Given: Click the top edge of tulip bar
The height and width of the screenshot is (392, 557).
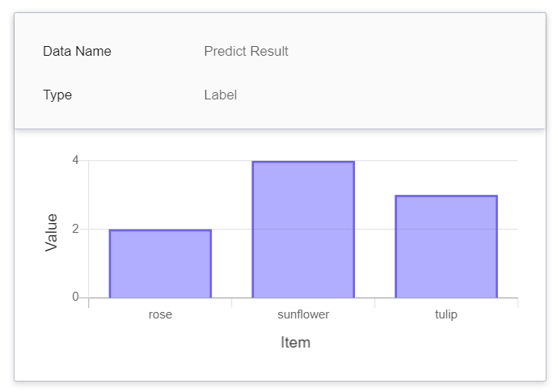Looking at the screenshot, I should click(446, 196).
